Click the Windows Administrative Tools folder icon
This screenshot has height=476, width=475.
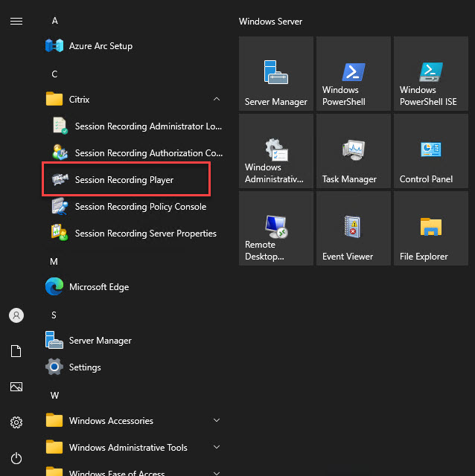tap(54, 447)
